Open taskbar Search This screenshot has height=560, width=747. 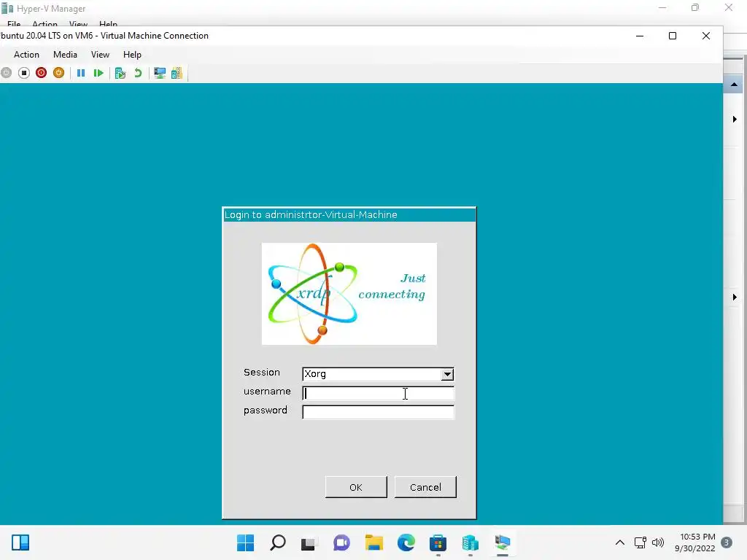pyautogui.click(x=278, y=542)
